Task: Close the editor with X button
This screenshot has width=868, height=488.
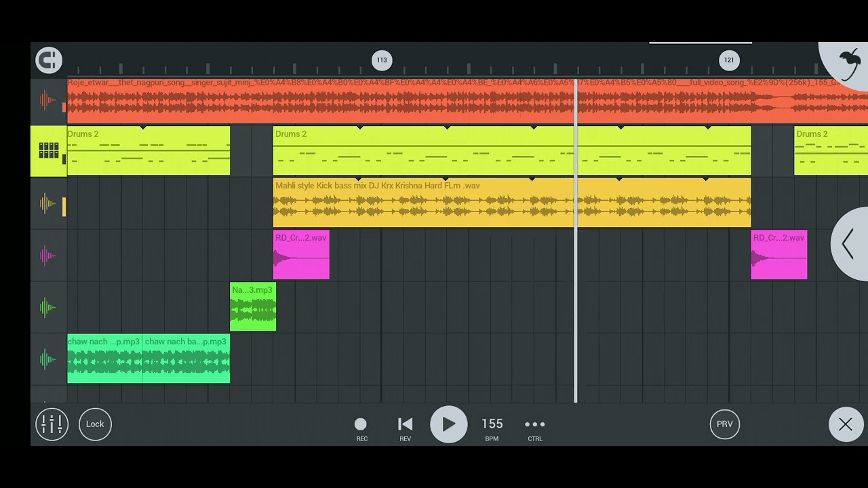Action: point(846,424)
